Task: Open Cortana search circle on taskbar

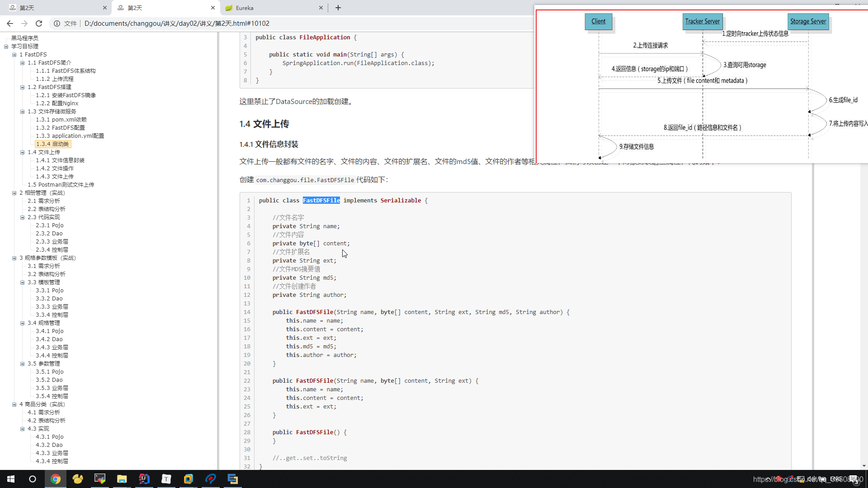Action: pyautogui.click(x=33, y=479)
